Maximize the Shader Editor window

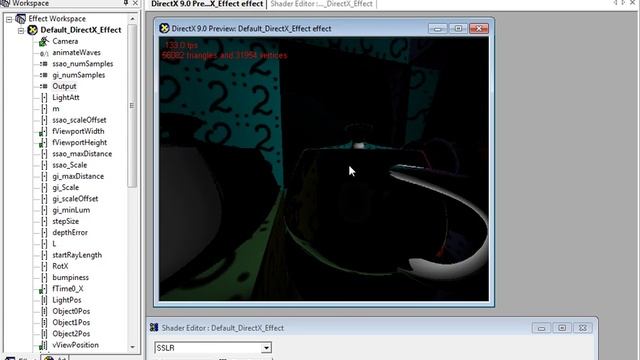pos(562,328)
